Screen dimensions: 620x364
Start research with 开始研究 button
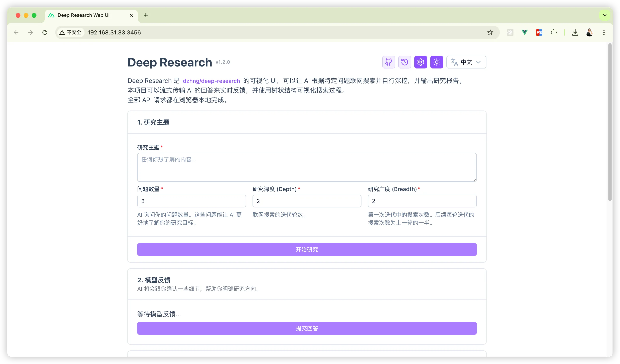[x=307, y=249]
